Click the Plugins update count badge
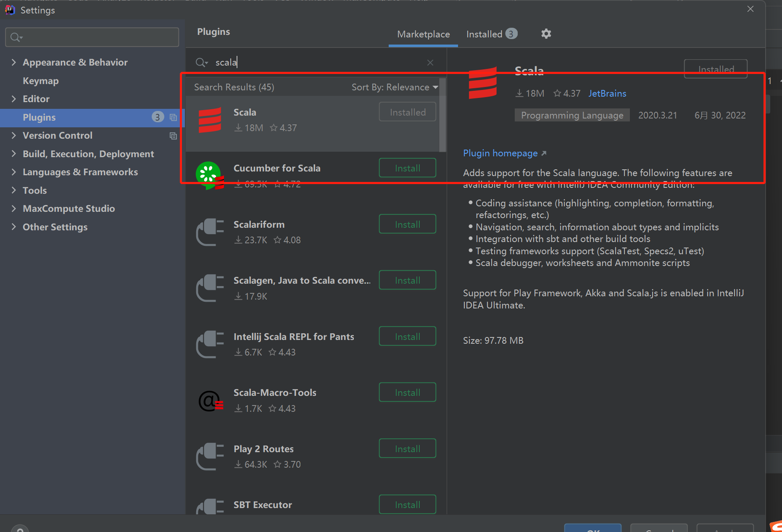The height and width of the screenshot is (532, 782). coord(158,117)
